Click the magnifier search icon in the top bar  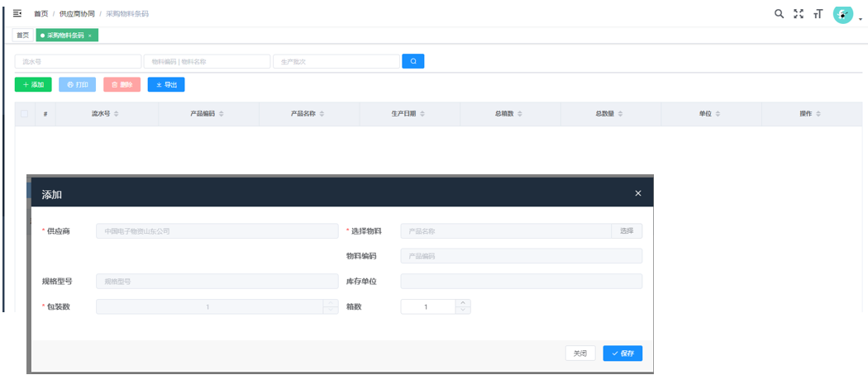(779, 14)
